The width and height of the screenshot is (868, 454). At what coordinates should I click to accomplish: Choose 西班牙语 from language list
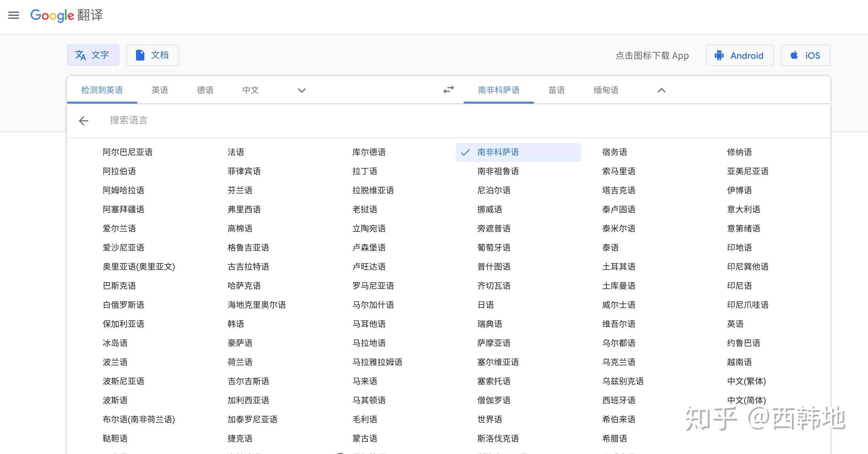tap(619, 400)
